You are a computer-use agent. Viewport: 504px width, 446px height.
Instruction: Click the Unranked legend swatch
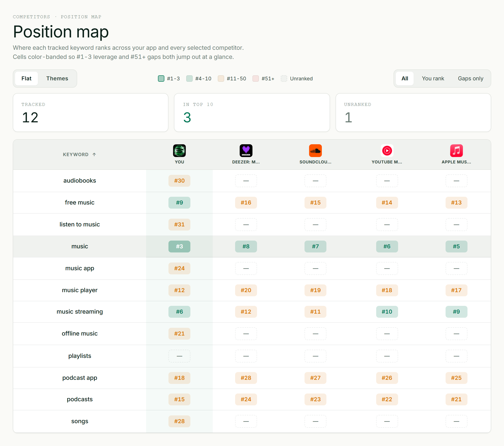284,79
